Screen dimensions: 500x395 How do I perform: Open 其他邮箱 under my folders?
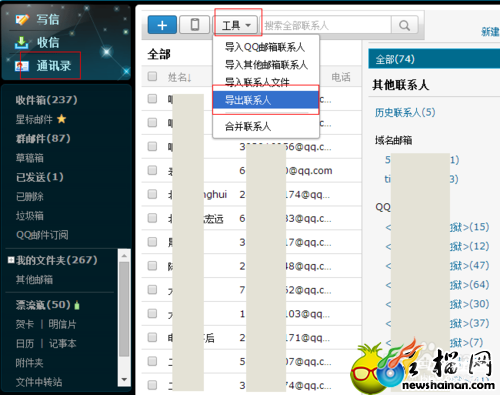[34, 280]
